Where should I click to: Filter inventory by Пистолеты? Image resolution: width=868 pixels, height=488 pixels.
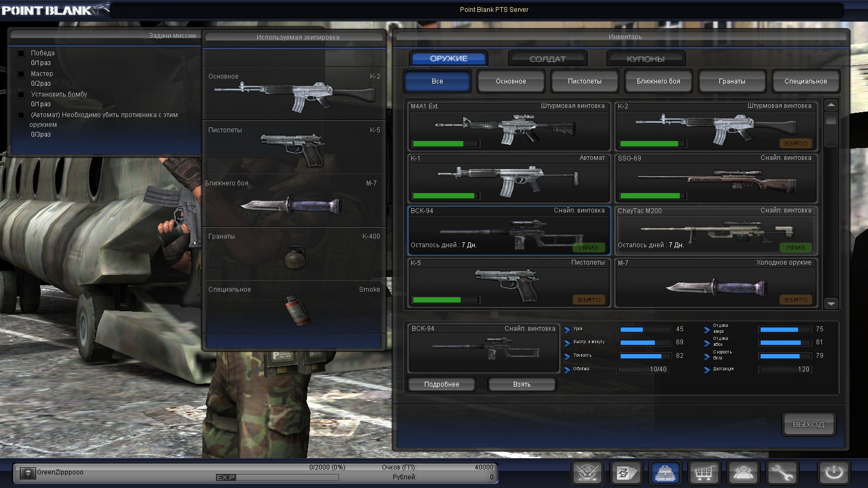click(x=584, y=81)
